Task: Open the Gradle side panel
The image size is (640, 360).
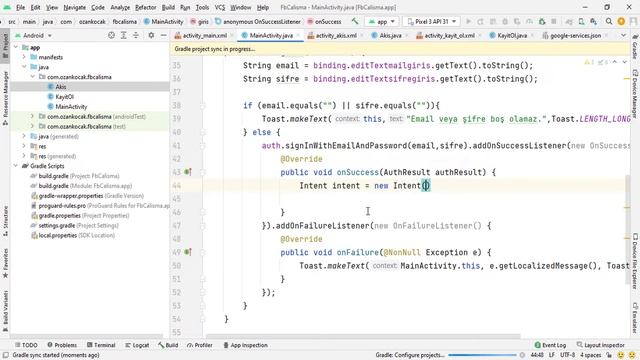Action: click(x=635, y=46)
